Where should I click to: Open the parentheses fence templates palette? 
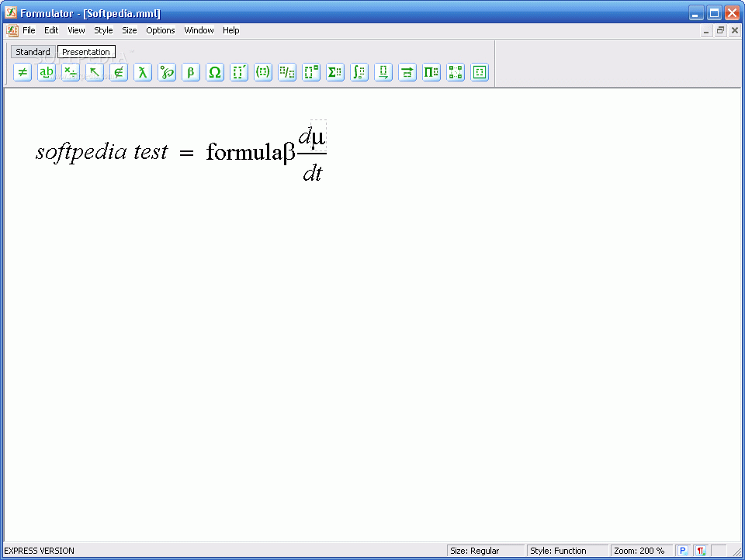pos(263,72)
